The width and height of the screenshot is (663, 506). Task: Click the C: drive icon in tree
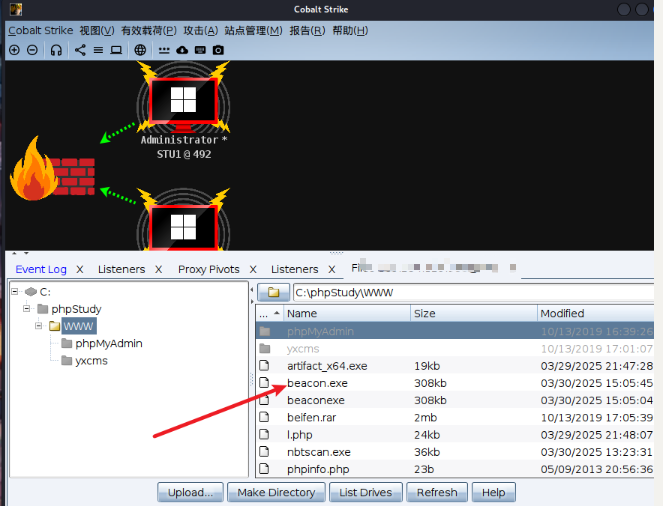coord(31,292)
